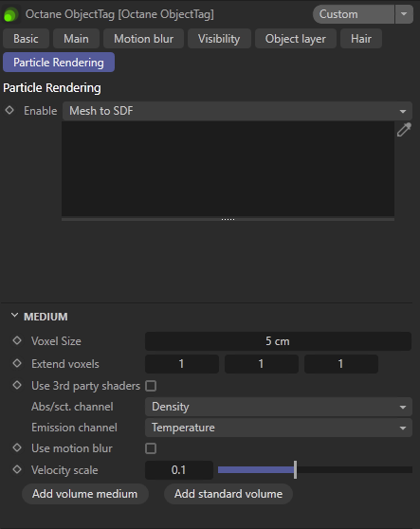Click the Velocity scale 0.1 value field
Screen dimensions: 420x529
point(179,470)
